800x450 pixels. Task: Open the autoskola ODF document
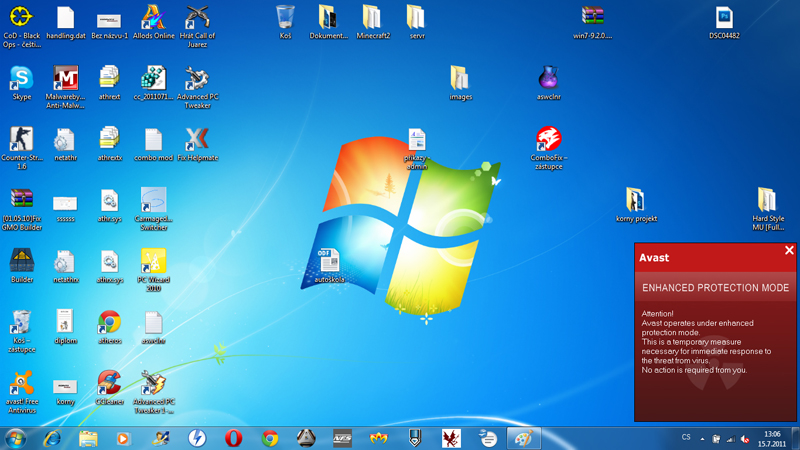[329, 261]
